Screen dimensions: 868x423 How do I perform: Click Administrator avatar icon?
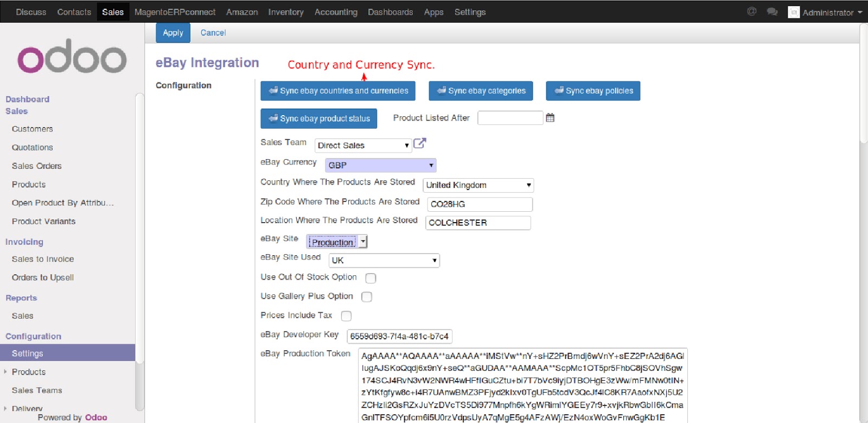pyautogui.click(x=794, y=12)
